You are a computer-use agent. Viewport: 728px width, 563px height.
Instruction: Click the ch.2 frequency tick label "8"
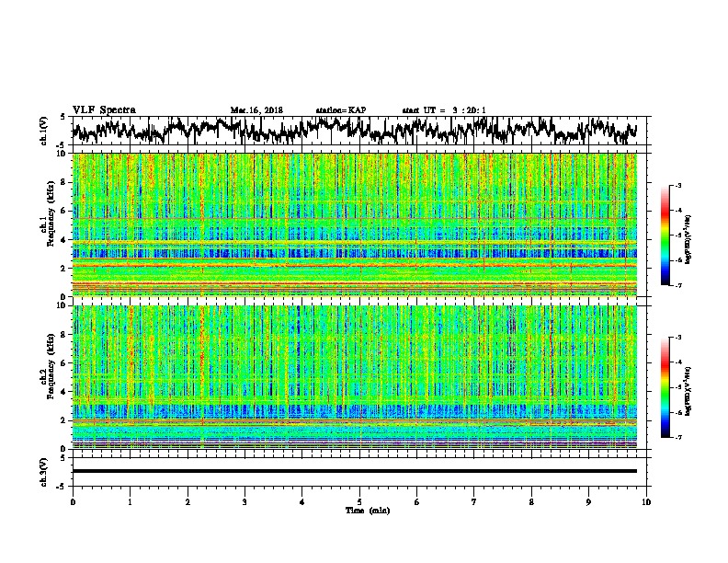pos(64,335)
